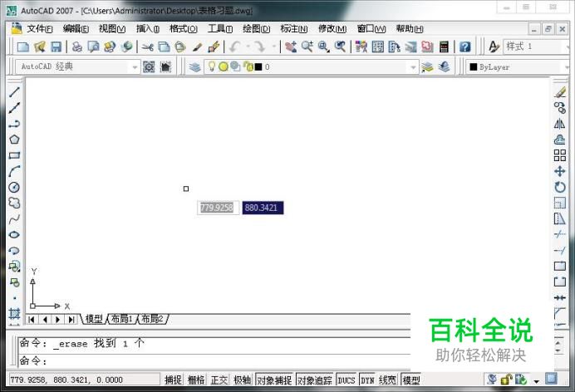This screenshot has width=575, height=392.
Task: Select the Construction Line tool
Action: coord(14,108)
